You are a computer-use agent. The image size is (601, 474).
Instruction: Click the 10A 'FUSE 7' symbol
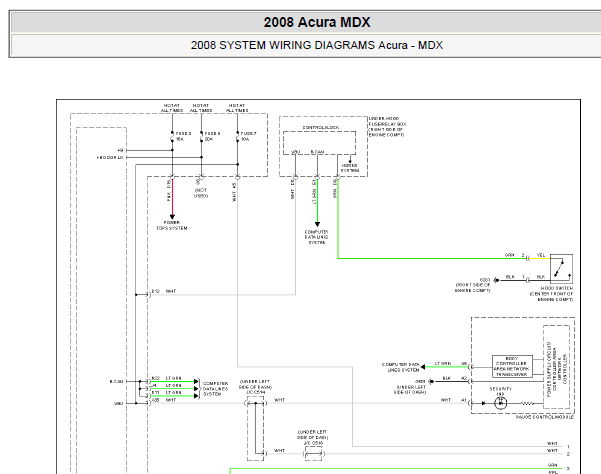(238, 136)
